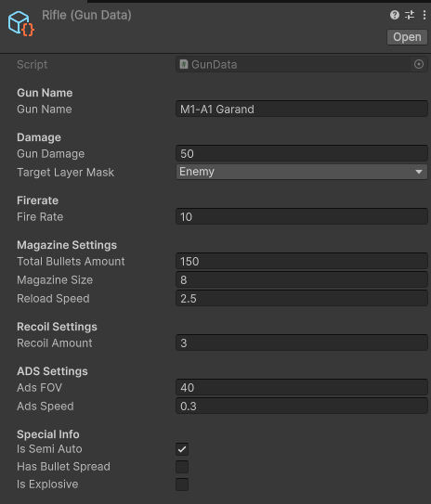Enable the Has Bullet Spread checkbox
The image size is (431, 504).
click(x=182, y=467)
